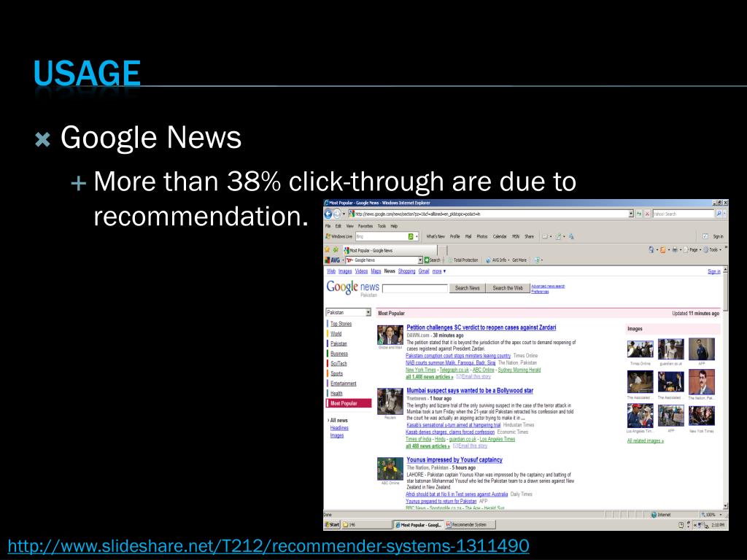Expand the Tools command bar dropdown

pyautogui.click(x=713, y=249)
